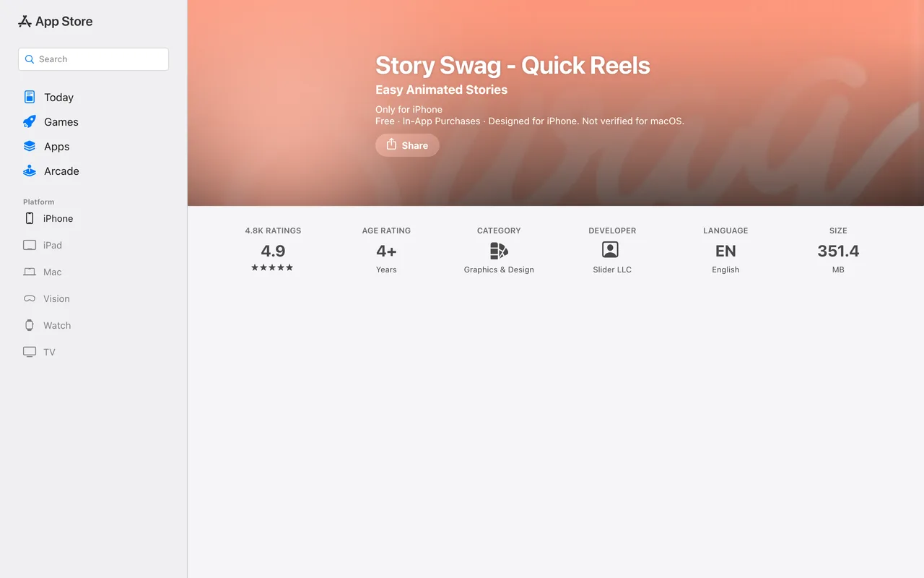This screenshot has width=924, height=578.
Task: Click the five-star rating stars
Action: tap(272, 267)
